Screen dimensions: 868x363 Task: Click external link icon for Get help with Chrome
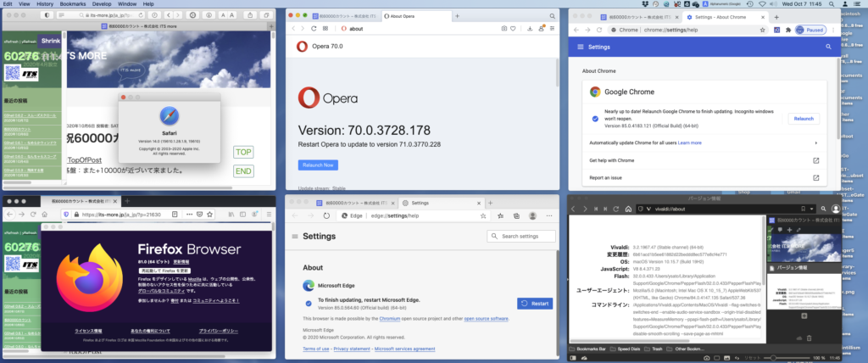pos(815,160)
